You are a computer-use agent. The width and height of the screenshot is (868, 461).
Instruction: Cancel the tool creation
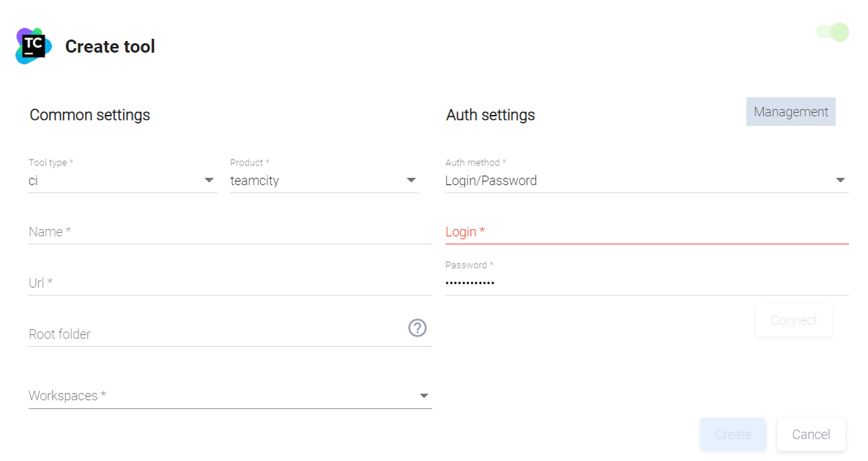click(811, 435)
